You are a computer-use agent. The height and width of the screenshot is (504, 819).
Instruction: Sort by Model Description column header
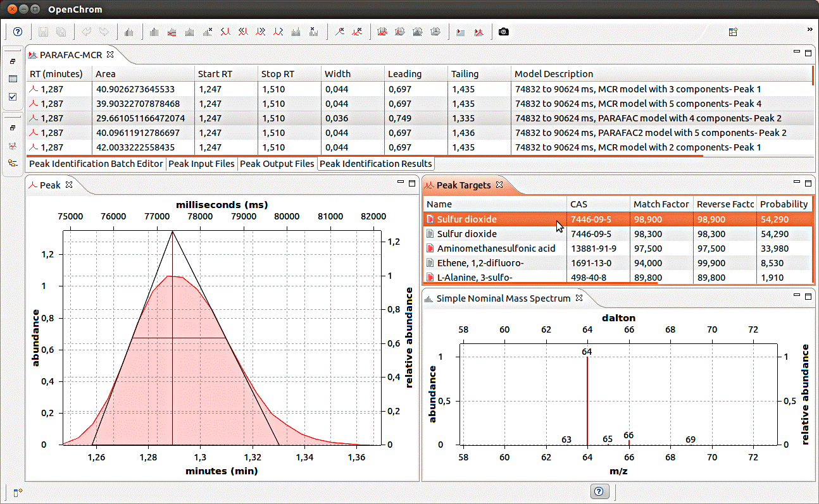click(x=661, y=74)
